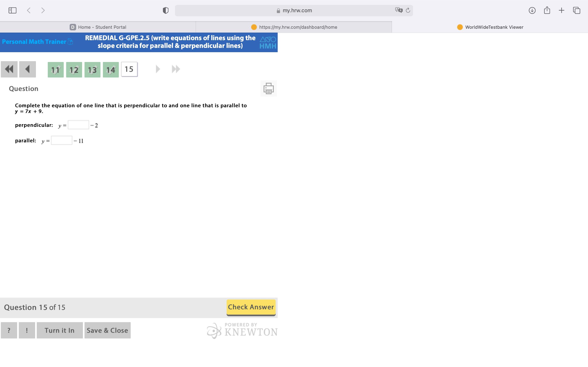Viewport: 588px width, 367px height.
Task: Click the perpendicular equation input box
Action: coord(78,125)
